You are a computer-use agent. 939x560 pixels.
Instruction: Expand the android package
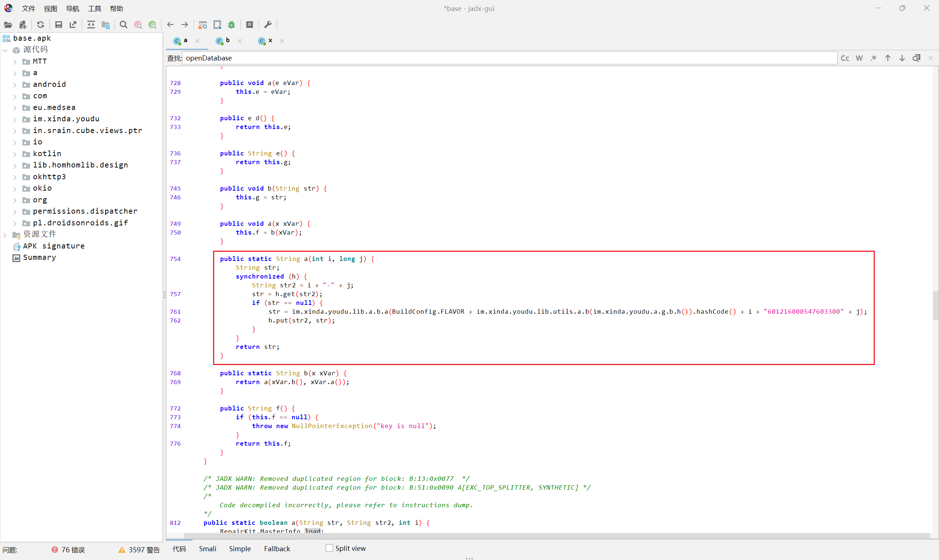pyautogui.click(x=15, y=85)
